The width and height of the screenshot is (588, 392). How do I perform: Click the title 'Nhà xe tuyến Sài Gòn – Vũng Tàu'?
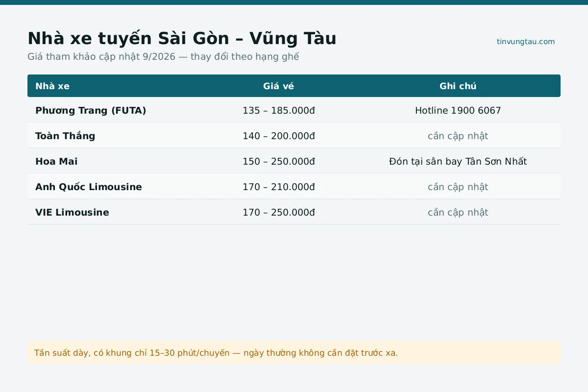[x=182, y=38]
